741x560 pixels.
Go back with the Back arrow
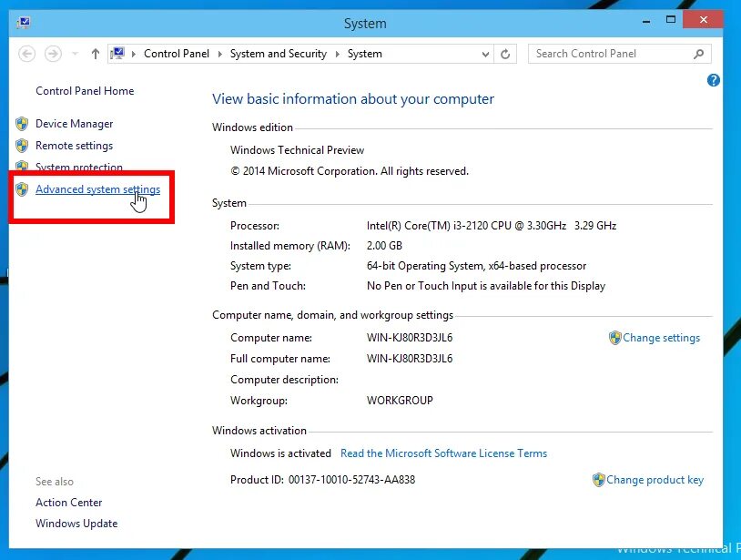click(27, 54)
